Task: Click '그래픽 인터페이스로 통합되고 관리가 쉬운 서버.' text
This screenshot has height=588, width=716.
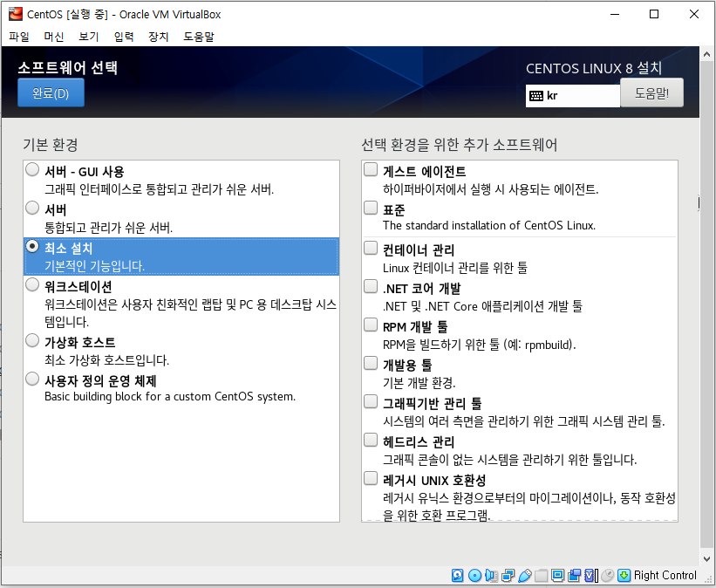Action: 159,189
